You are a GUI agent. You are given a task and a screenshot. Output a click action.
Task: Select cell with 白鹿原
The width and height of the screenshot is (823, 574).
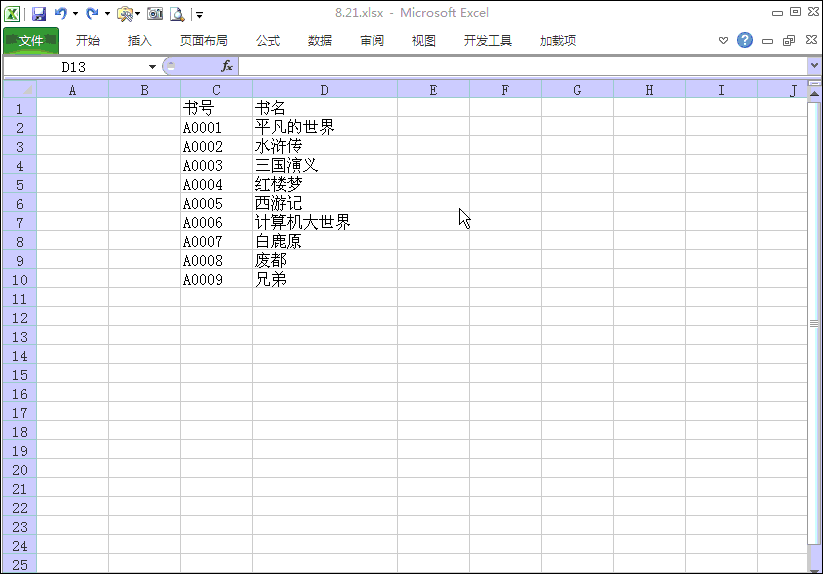pyautogui.click(x=325, y=241)
